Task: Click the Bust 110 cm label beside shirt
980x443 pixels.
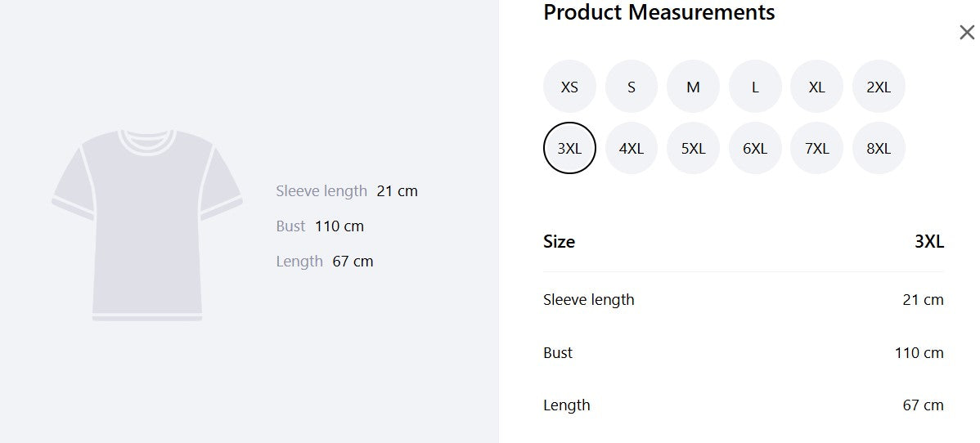Action: pyautogui.click(x=320, y=226)
